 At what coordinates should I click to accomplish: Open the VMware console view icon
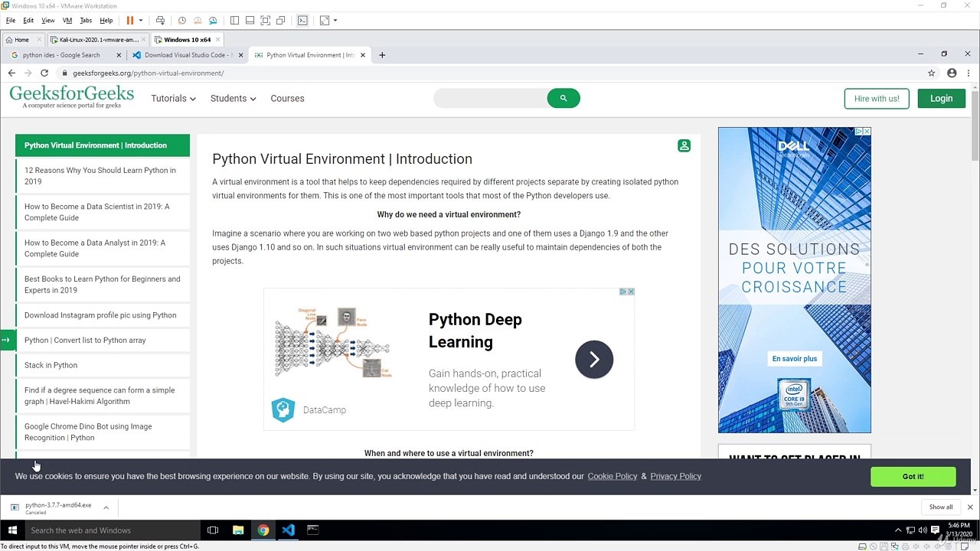point(302,21)
